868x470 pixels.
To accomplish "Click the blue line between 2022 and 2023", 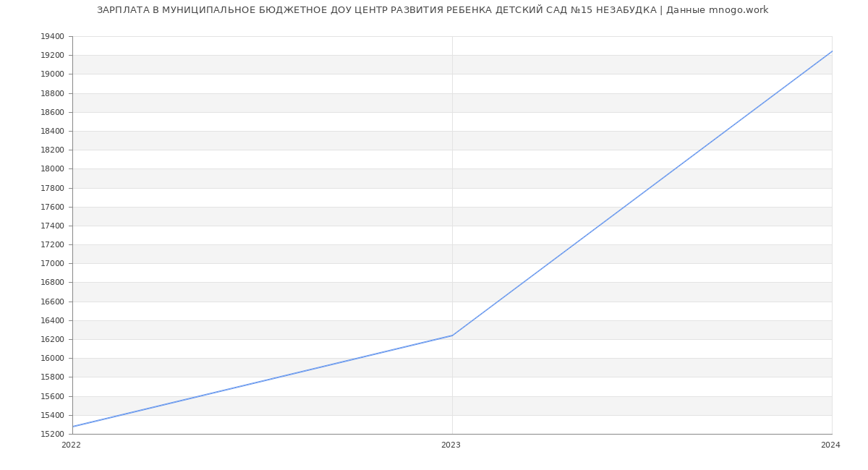I will click(262, 381).
